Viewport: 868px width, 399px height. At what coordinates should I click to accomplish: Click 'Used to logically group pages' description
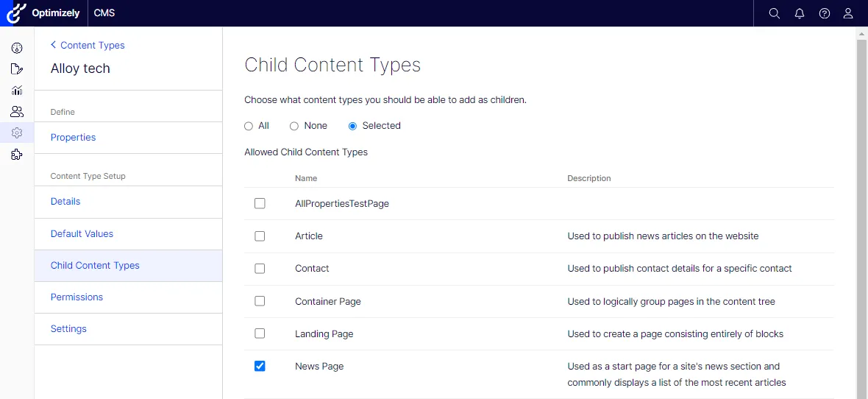click(672, 302)
